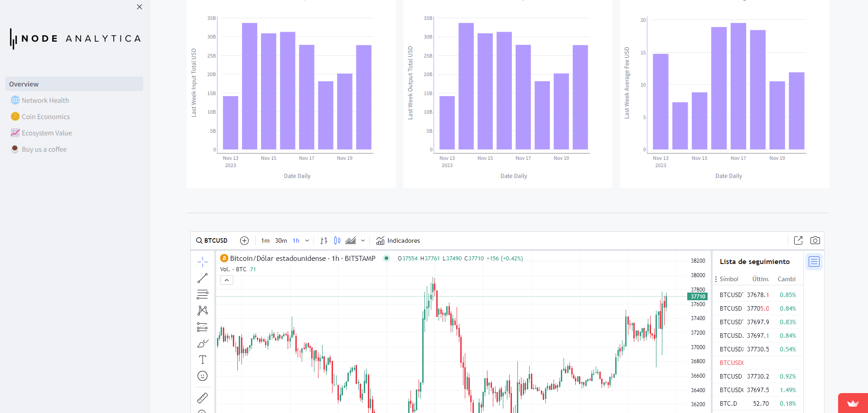Select the trend line drawing tool
This screenshot has height=413, width=868.
coord(203,278)
